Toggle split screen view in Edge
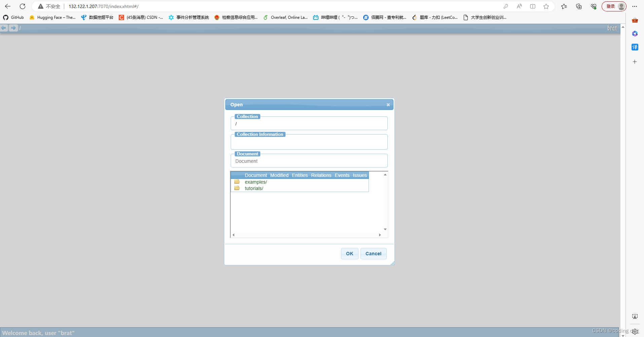Screen dimensions: 644x337 coord(533,6)
